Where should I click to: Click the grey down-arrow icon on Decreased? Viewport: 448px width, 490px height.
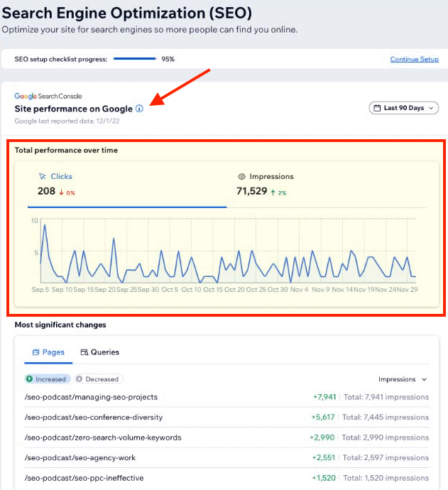pos(80,379)
